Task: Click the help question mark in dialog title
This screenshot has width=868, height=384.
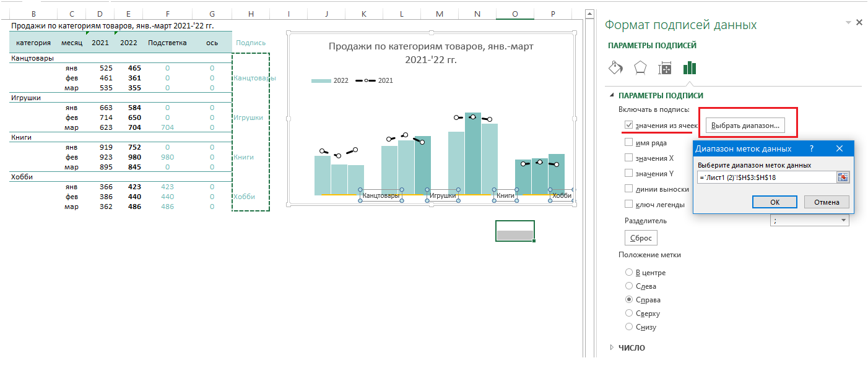Action: (x=811, y=149)
